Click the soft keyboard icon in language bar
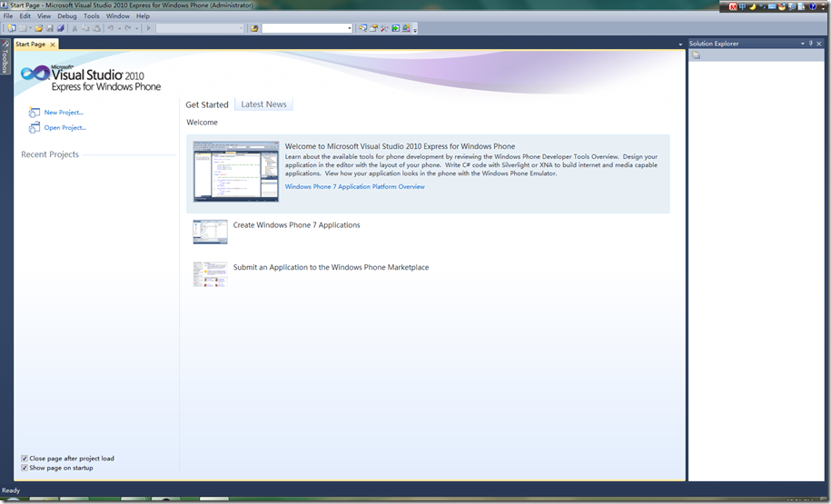Image resolution: width=831 pixels, height=504 pixels. point(772,7)
